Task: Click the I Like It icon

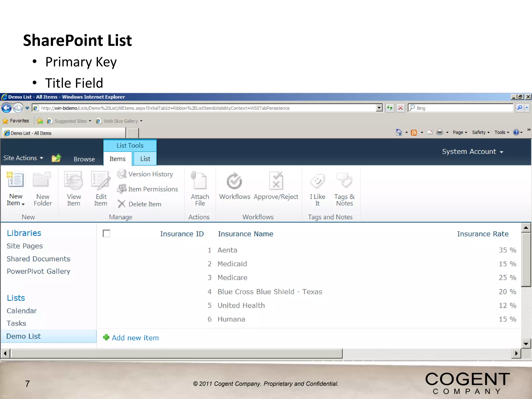Action: point(317,181)
